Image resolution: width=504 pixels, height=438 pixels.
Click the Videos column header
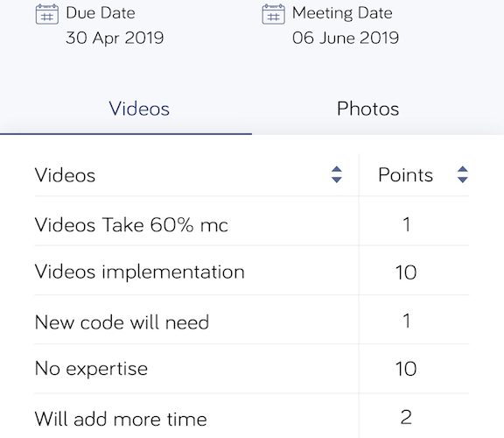65,175
